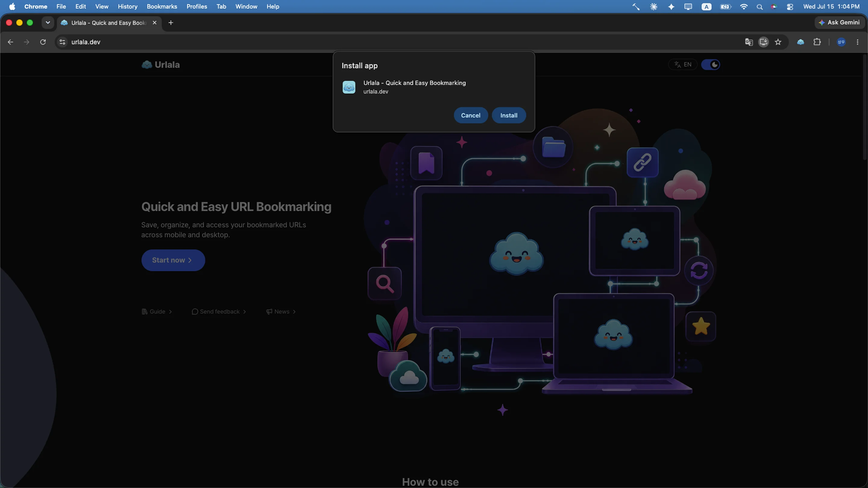Open the View menu
The width and height of the screenshot is (868, 488).
click(x=102, y=6)
